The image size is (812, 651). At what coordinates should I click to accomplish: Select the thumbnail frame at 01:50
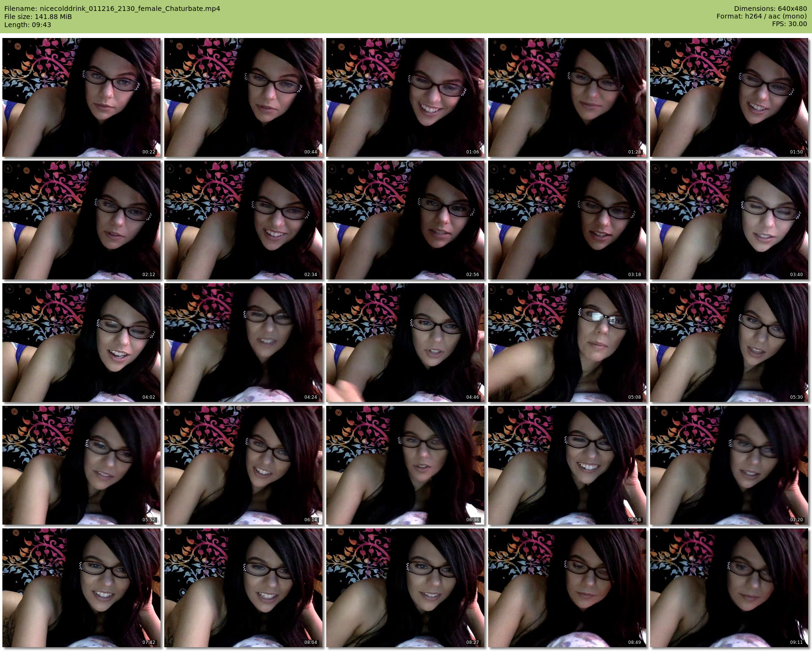coord(729,97)
